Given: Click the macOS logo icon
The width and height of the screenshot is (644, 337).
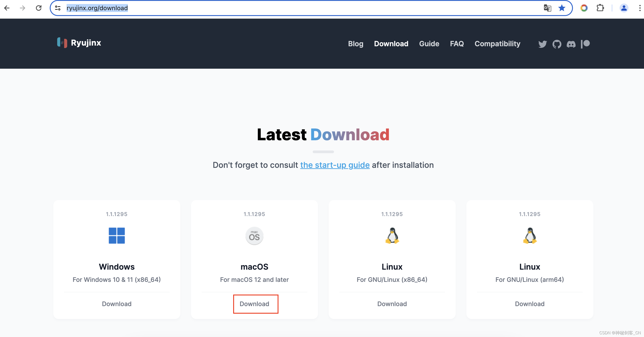Looking at the screenshot, I should pyautogui.click(x=254, y=236).
